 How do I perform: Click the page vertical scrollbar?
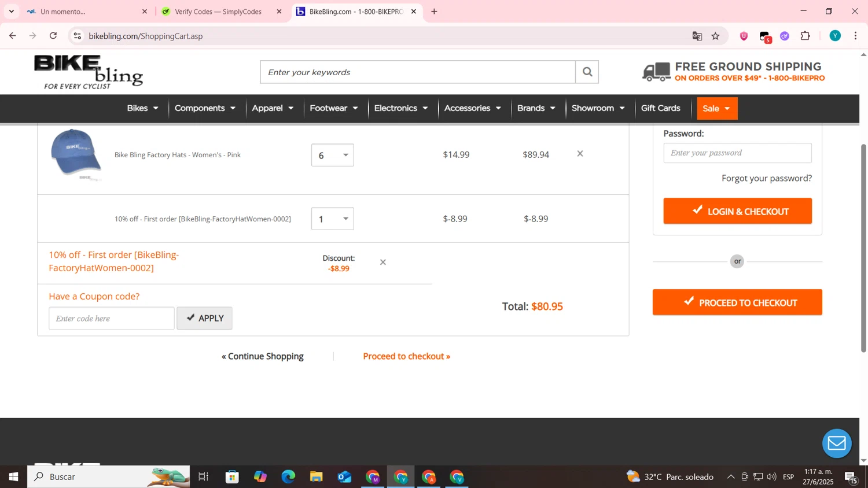(x=863, y=249)
